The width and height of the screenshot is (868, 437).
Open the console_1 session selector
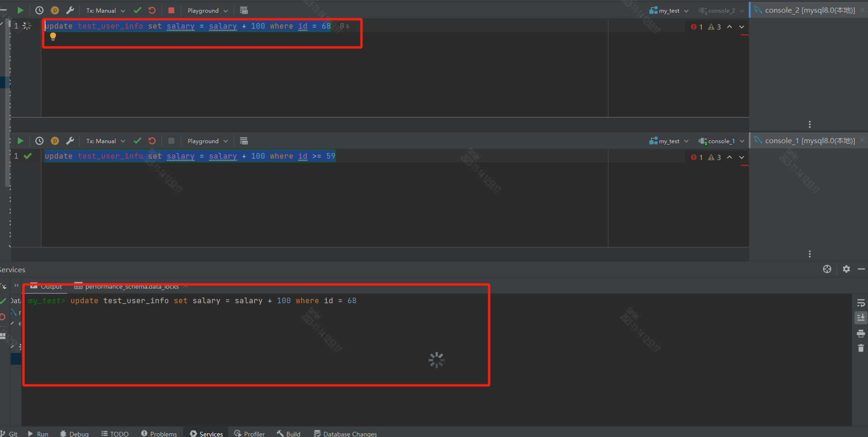722,141
